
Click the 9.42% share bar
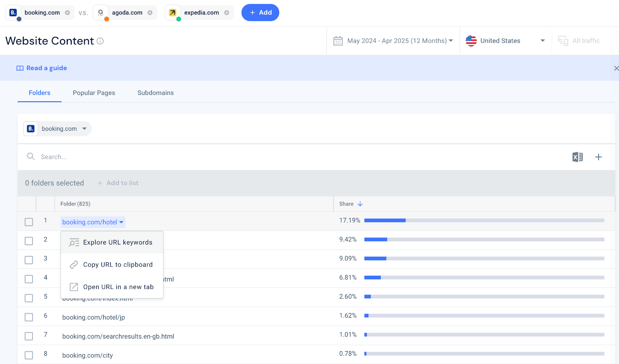click(x=484, y=239)
